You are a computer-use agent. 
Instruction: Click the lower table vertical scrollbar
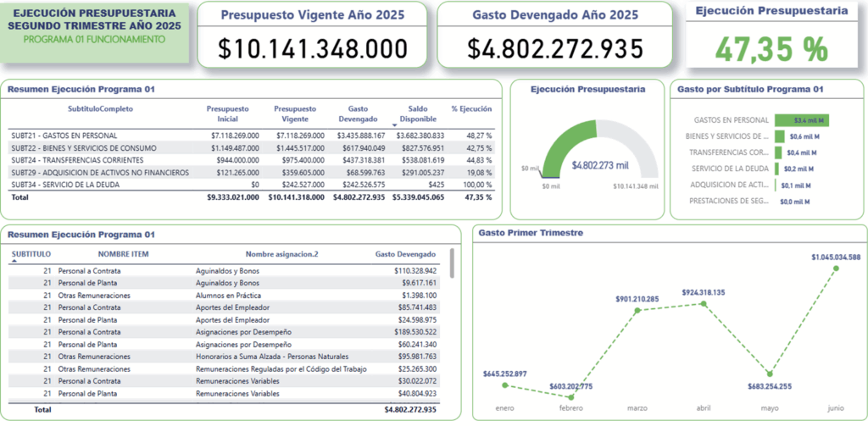452,263
